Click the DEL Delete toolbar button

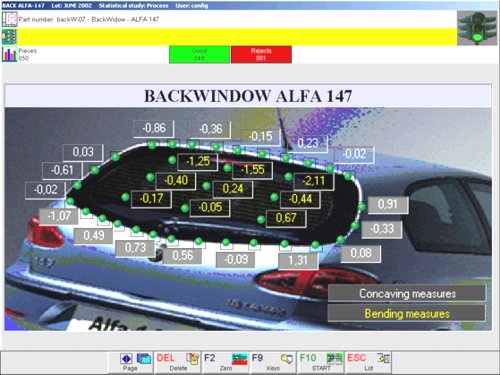pos(178,362)
